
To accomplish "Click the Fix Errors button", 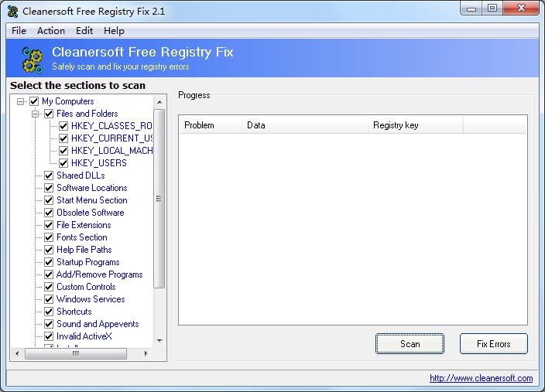I will 494,344.
